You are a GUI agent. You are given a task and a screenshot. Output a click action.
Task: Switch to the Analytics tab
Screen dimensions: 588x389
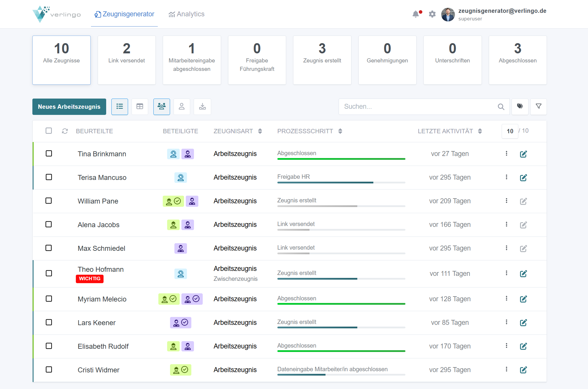(x=187, y=14)
